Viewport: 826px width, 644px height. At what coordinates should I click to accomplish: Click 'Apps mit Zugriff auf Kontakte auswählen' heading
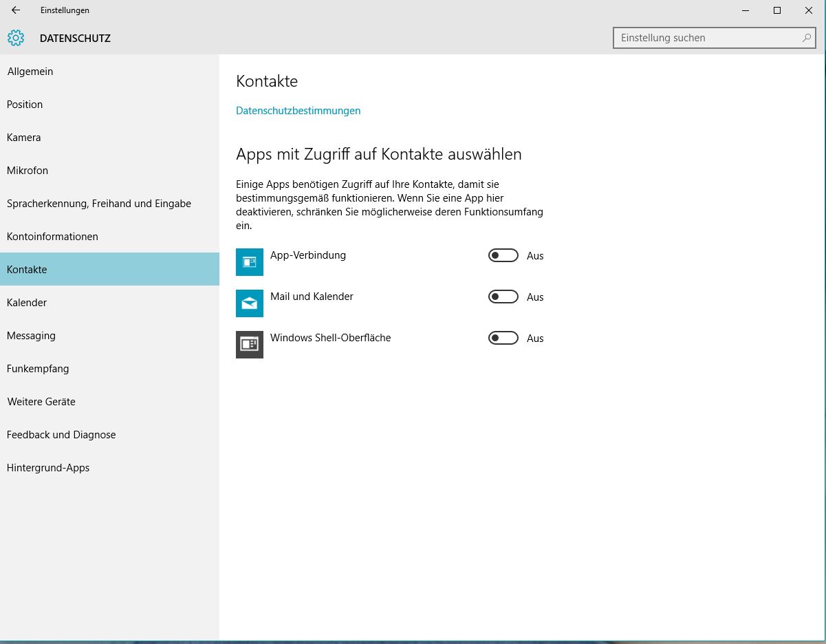click(379, 154)
